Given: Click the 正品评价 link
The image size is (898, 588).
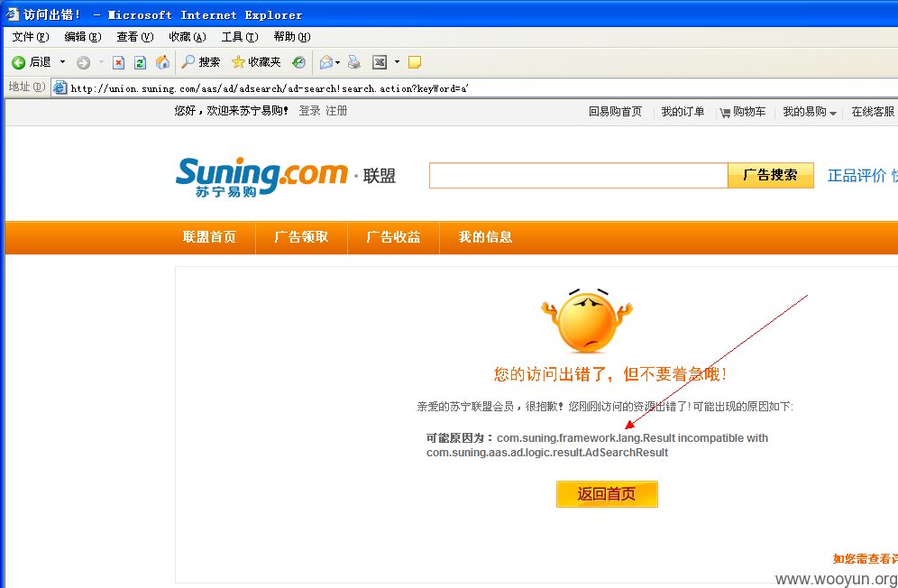Looking at the screenshot, I should coord(857,176).
